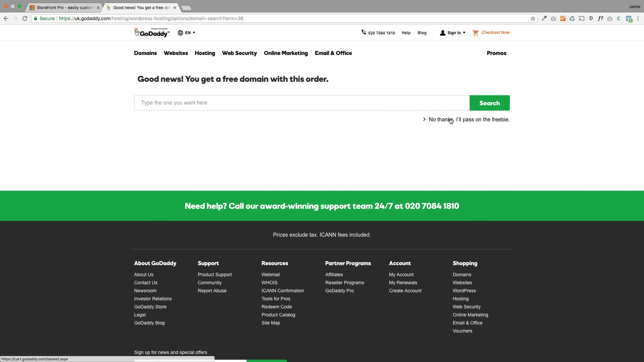The image size is (644, 362).
Task: Click Checkout Now link
Action: coord(495,33)
